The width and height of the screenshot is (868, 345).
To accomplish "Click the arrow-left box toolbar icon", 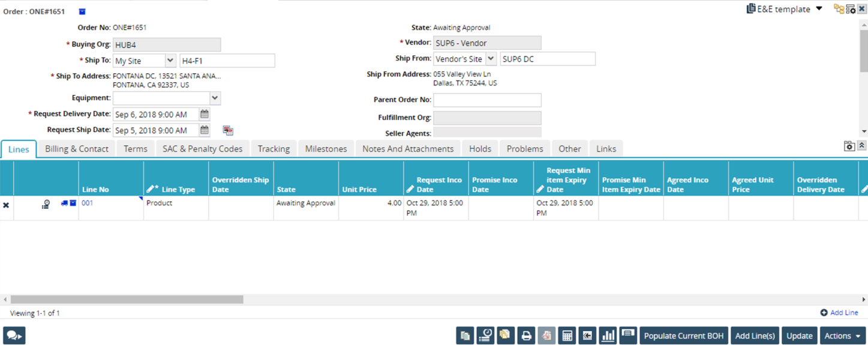I will coord(587,336).
